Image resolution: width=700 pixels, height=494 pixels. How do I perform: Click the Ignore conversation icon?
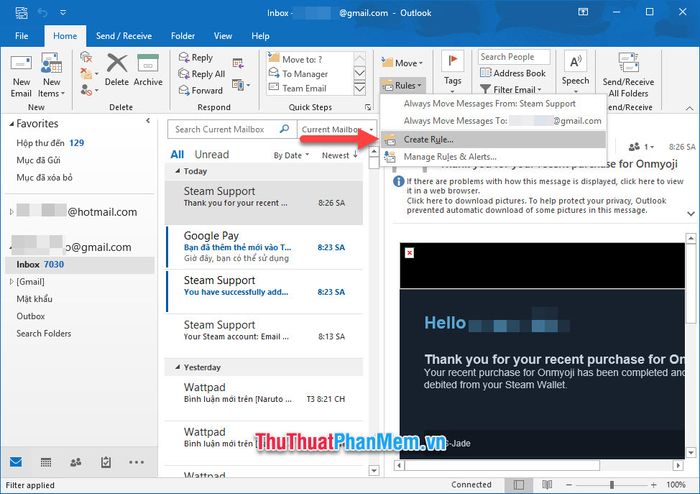86,57
